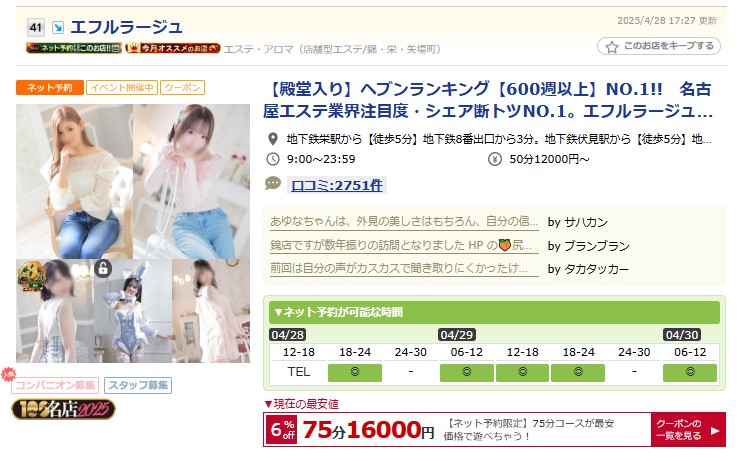Select the 04/28 18-24 reservation slot
743x461 pixels.
(x=355, y=372)
